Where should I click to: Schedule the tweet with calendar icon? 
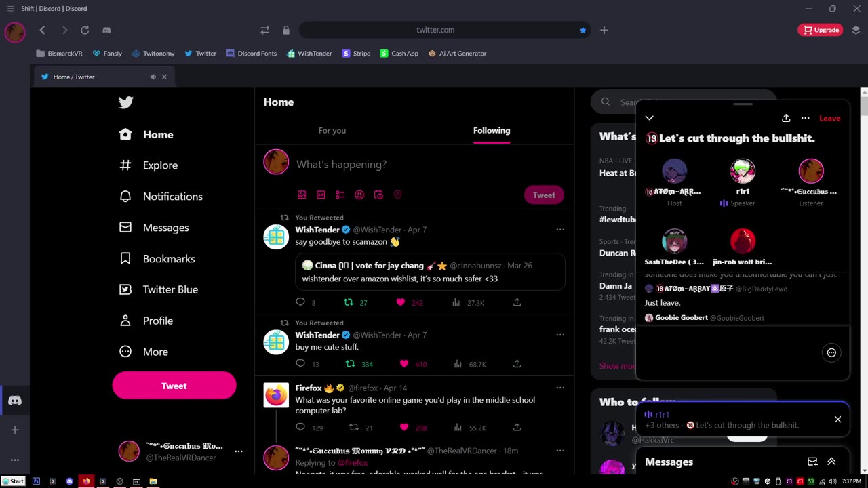point(378,195)
